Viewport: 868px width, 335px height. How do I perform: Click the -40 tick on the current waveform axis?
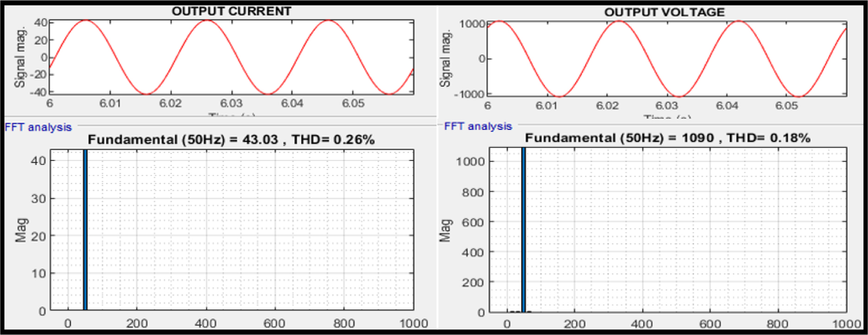point(38,92)
